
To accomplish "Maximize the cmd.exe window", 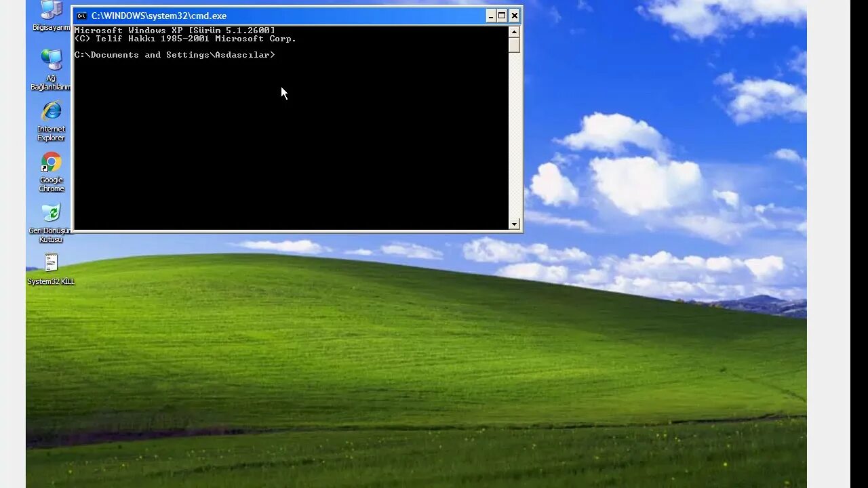I will tap(502, 16).
